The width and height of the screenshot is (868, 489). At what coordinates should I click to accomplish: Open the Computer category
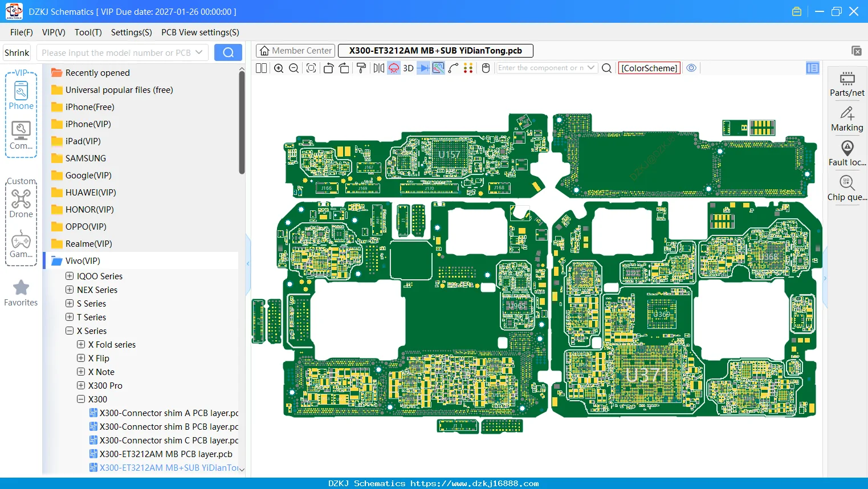pos(21,136)
